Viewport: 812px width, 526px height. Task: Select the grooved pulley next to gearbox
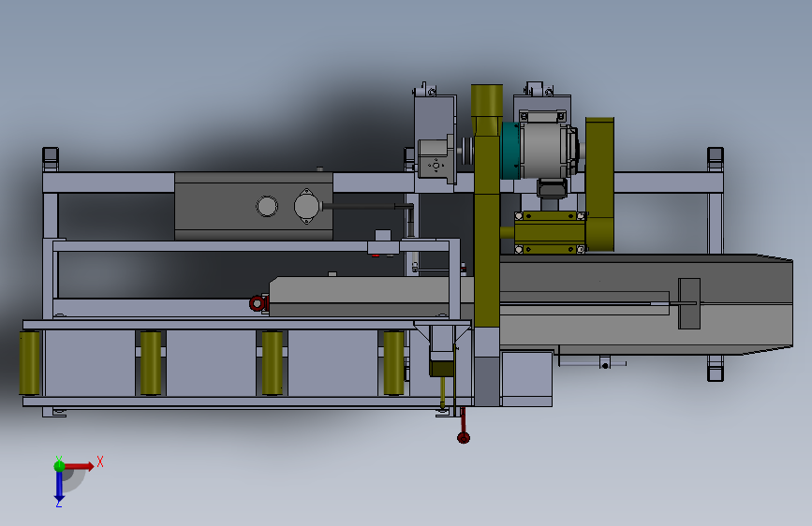point(467,150)
